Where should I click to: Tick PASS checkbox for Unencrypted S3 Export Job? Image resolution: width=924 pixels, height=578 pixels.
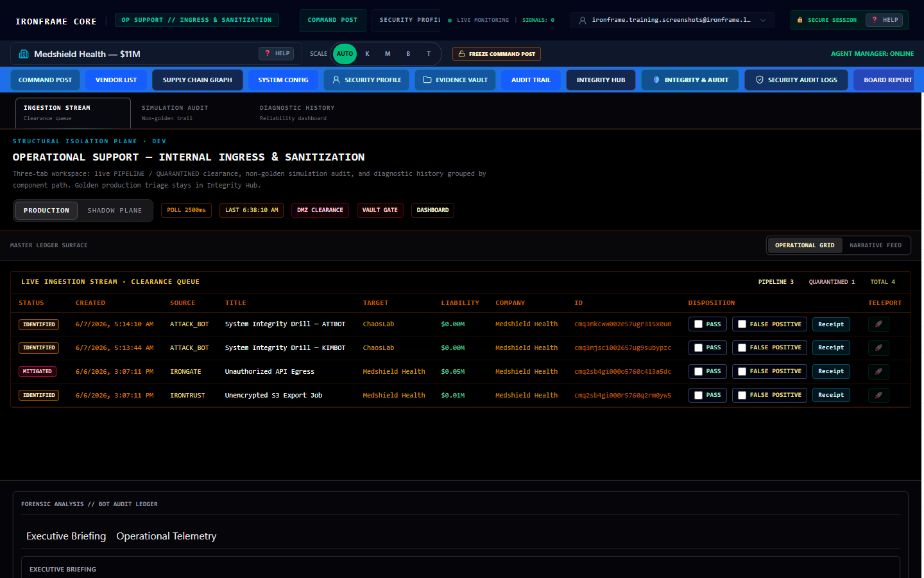tap(698, 395)
